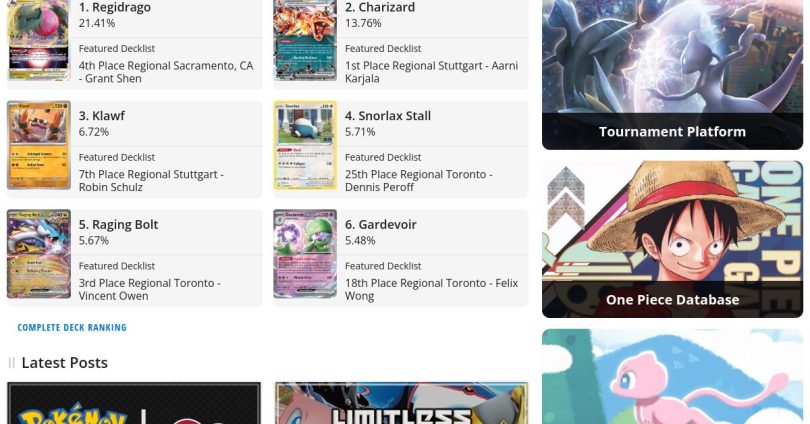Open the Regidrago card thumbnail
This screenshot has width=810, height=424.
point(38,40)
